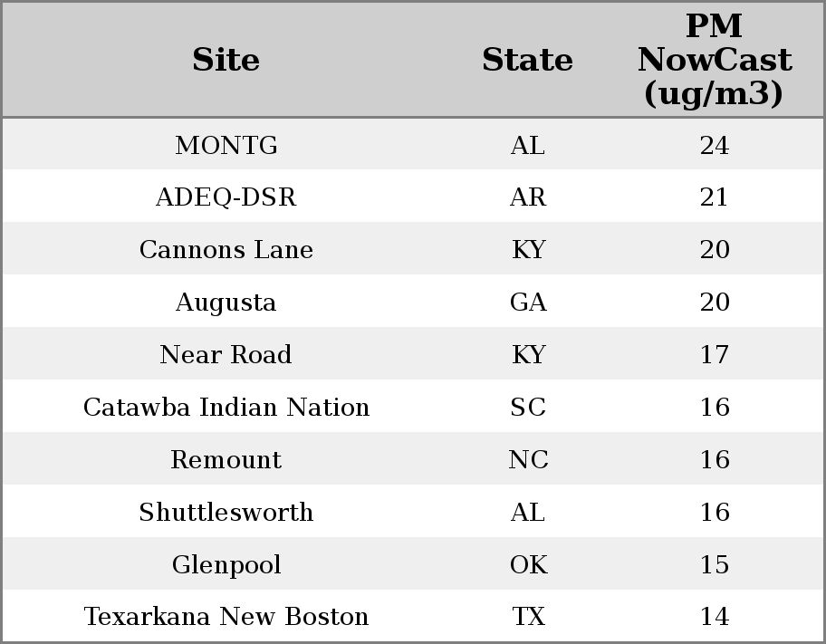826x644 pixels.
Task: Select the GA state cell
Action: (x=528, y=303)
